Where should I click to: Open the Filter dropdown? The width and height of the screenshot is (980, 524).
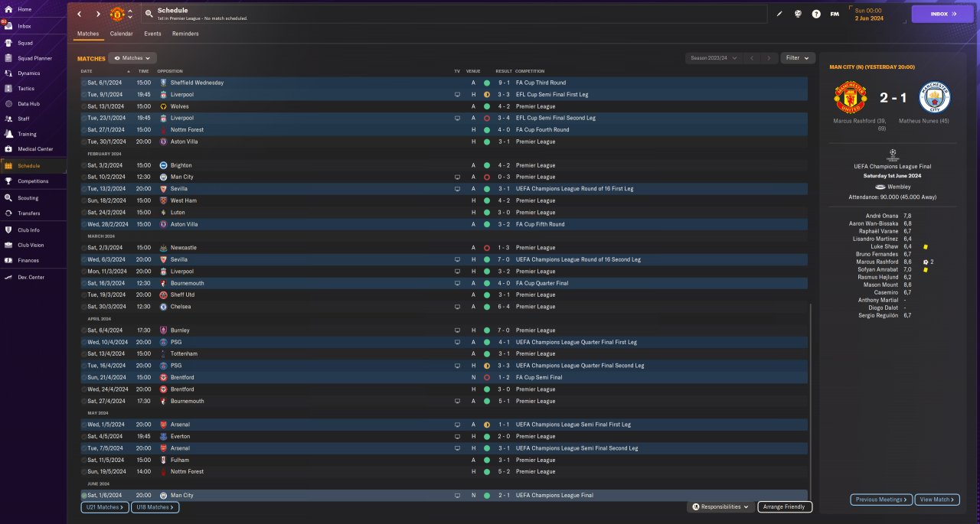798,58
